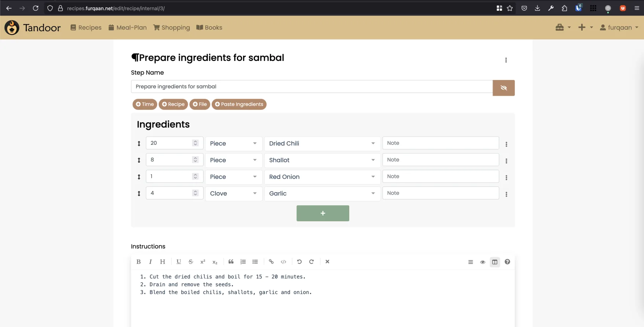Open Meal-Plan in the navigation bar
Image resolution: width=644 pixels, height=327 pixels.
[x=128, y=28]
